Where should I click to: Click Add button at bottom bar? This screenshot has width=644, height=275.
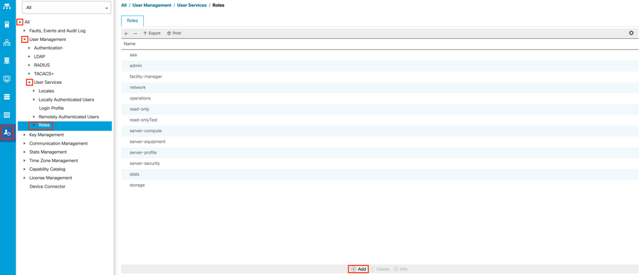click(x=358, y=269)
